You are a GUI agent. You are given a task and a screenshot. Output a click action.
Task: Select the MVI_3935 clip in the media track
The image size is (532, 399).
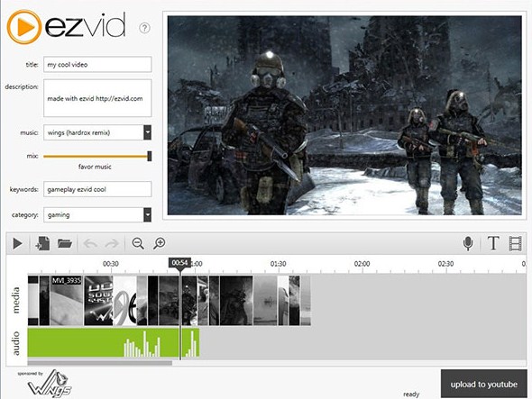[x=67, y=300]
